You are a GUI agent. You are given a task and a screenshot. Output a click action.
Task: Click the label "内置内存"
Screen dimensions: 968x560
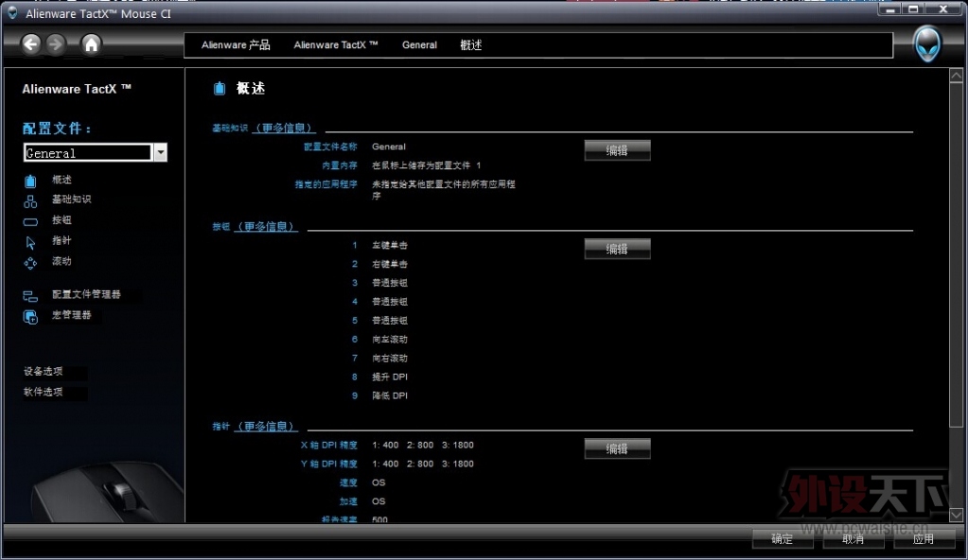[x=340, y=166]
